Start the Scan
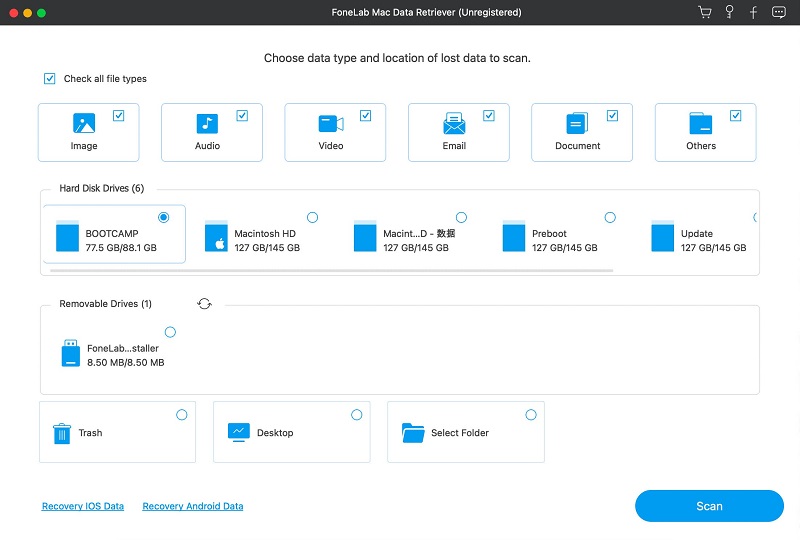This screenshot has height=540, width=800. point(709,506)
